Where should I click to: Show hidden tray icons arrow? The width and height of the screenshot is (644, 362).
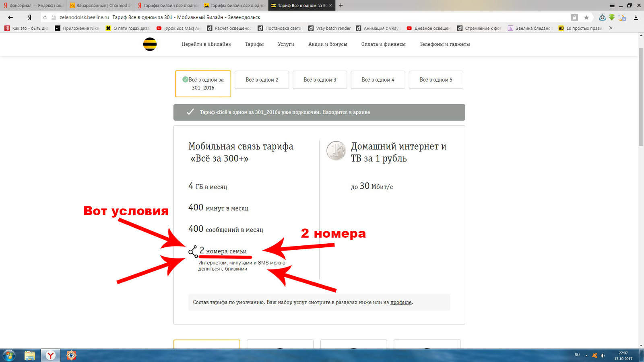click(586, 356)
